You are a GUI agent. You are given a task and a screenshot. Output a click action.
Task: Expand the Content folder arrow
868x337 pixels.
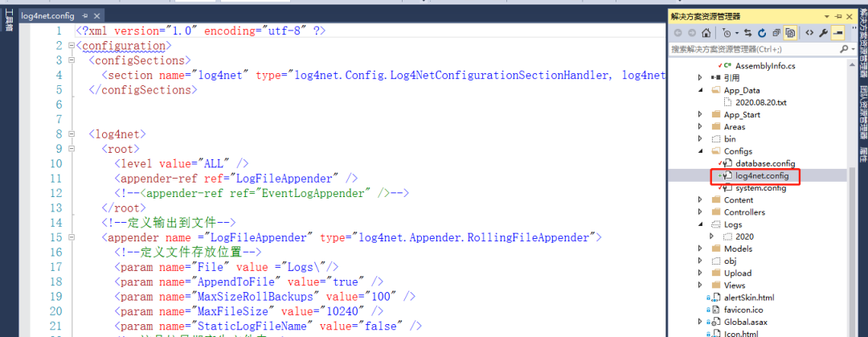700,200
